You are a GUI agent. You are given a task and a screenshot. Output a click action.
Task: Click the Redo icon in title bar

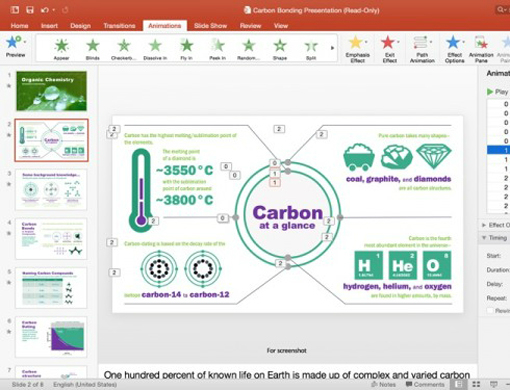(x=65, y=10)
